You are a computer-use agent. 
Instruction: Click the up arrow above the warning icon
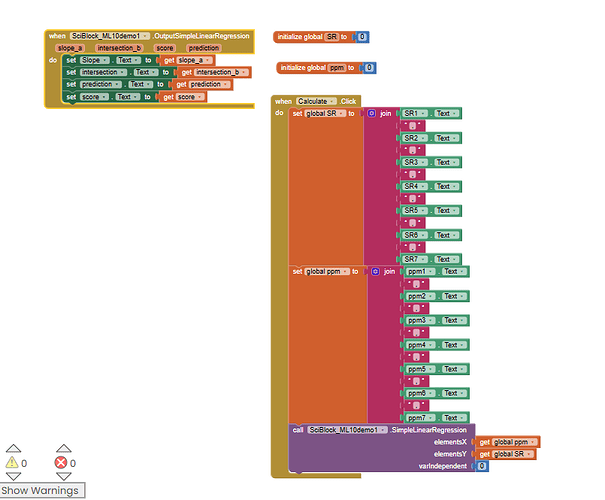point(12,449)
